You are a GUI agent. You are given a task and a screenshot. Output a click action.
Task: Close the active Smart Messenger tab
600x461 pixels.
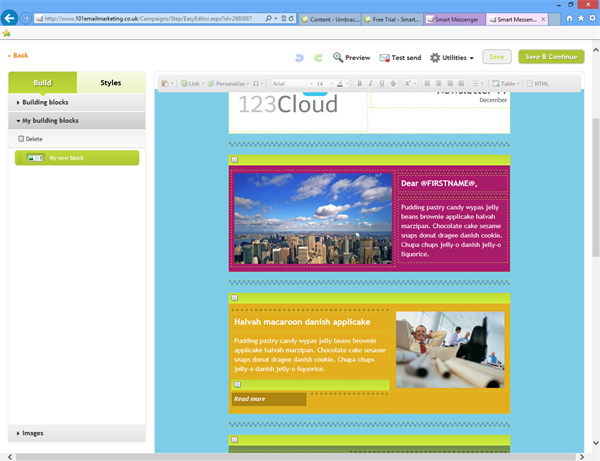(543, 19)
